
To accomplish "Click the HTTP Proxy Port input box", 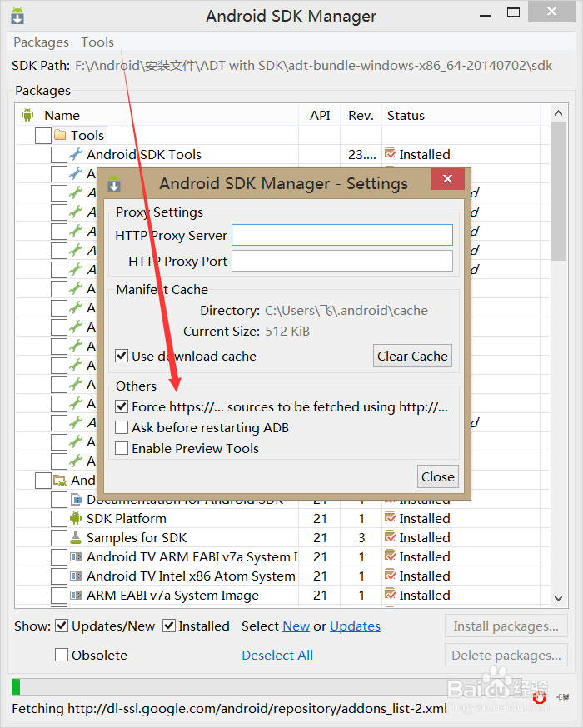I will point(341,261).
